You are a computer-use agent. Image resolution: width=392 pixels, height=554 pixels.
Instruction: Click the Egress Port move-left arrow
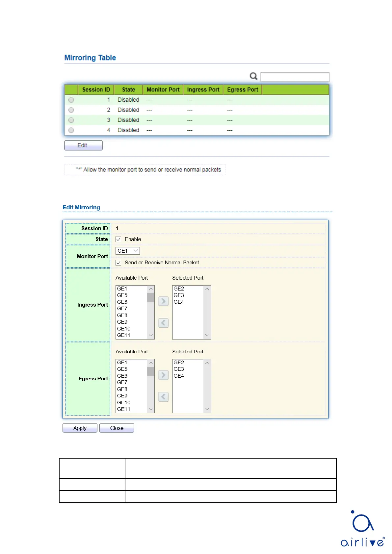(x=163, y=397)
